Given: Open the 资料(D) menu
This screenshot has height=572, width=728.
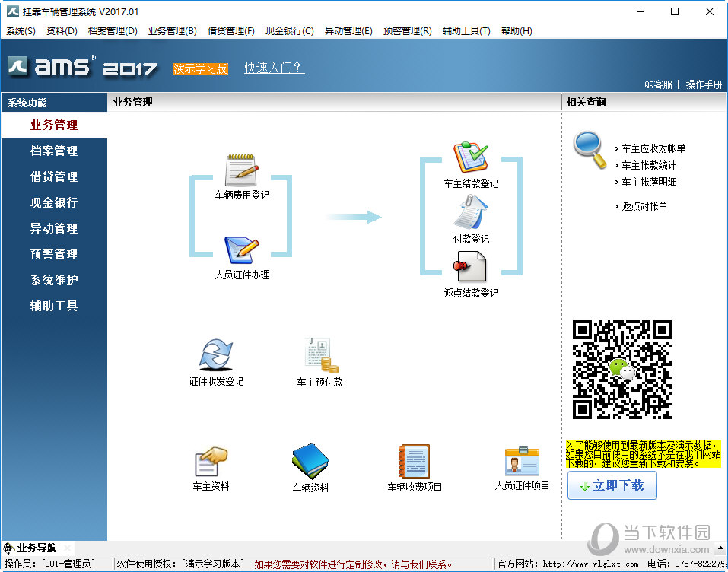Looking at the screenshot, I should pos(62,31).
